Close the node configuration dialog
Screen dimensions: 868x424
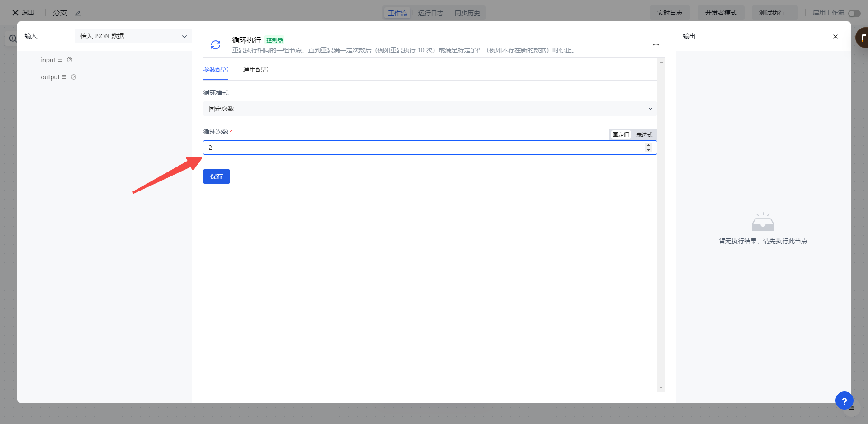pos(835,37)
